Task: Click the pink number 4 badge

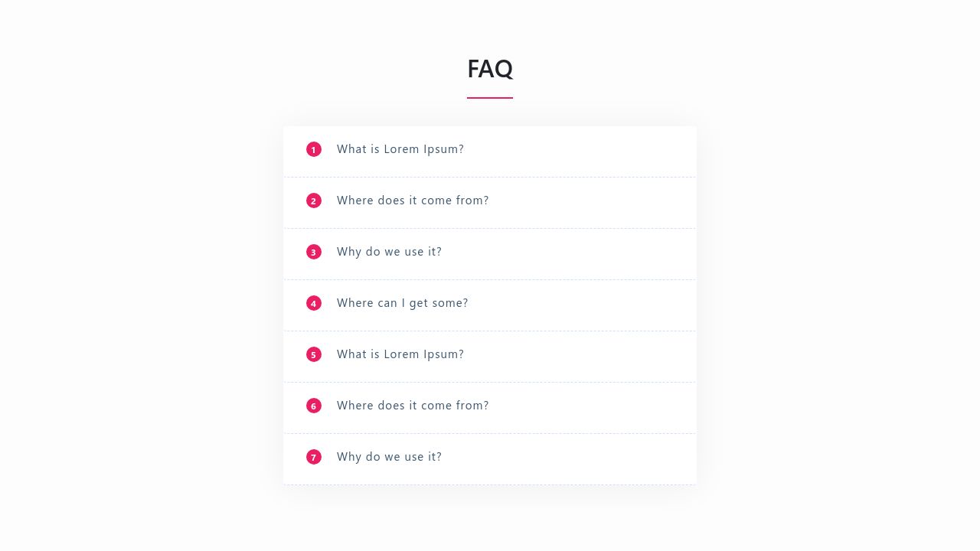Action: [314, 303]
